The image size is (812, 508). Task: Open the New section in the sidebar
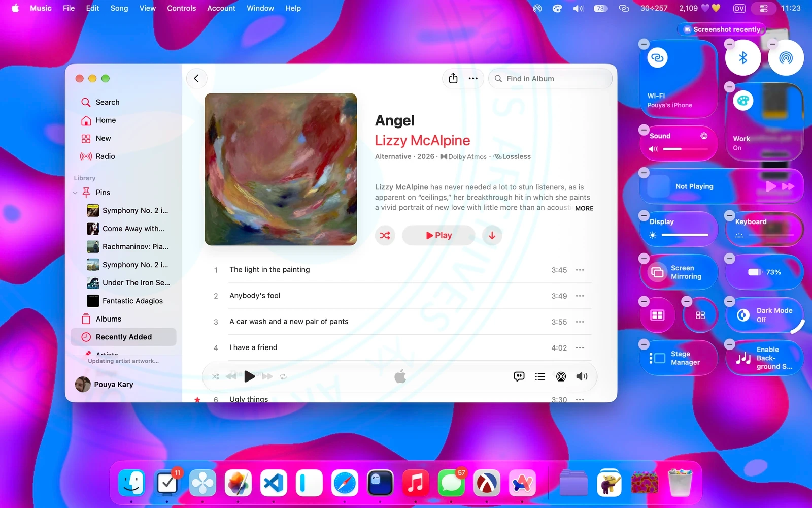coord(123,138)
